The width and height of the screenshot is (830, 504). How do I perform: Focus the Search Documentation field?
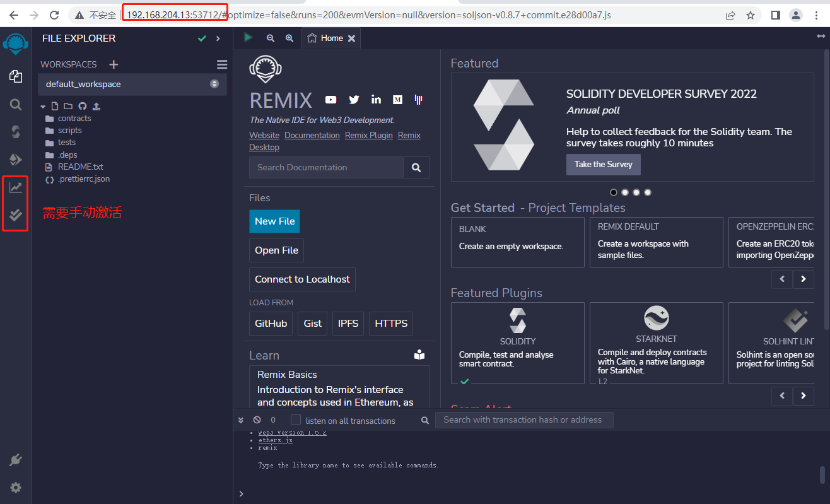point(326,168)
